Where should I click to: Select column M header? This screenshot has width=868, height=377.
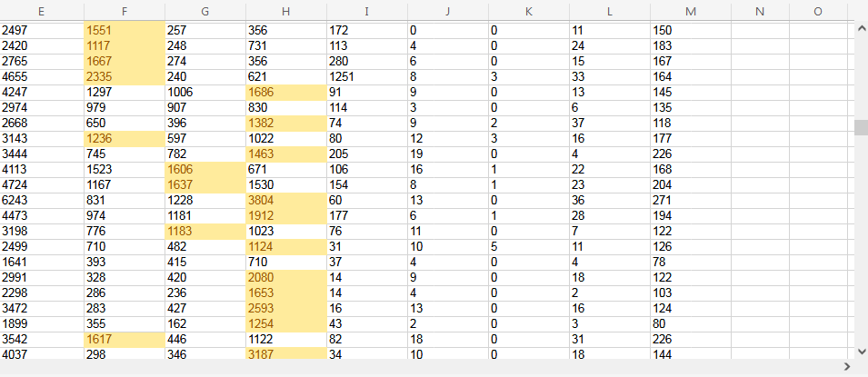(x=690, y=12)
